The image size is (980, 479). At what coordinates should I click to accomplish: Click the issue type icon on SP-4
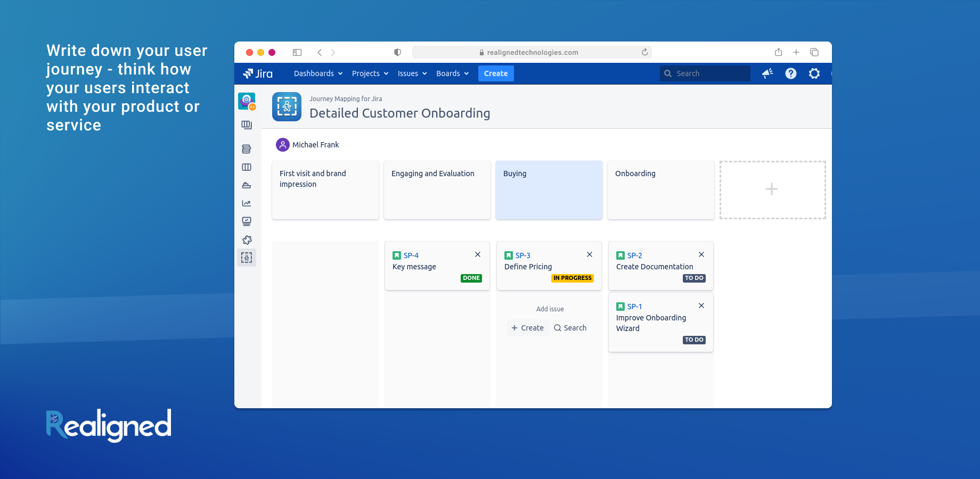[397, 255]
